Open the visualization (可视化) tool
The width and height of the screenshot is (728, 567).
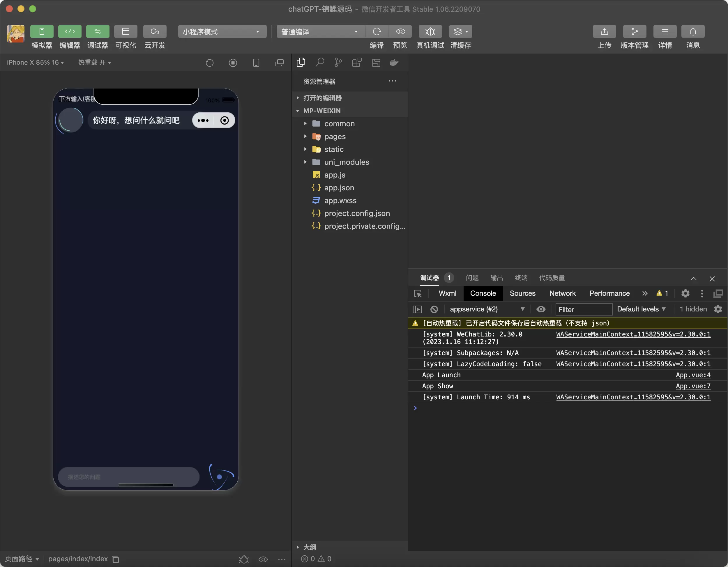pos(126,32)
